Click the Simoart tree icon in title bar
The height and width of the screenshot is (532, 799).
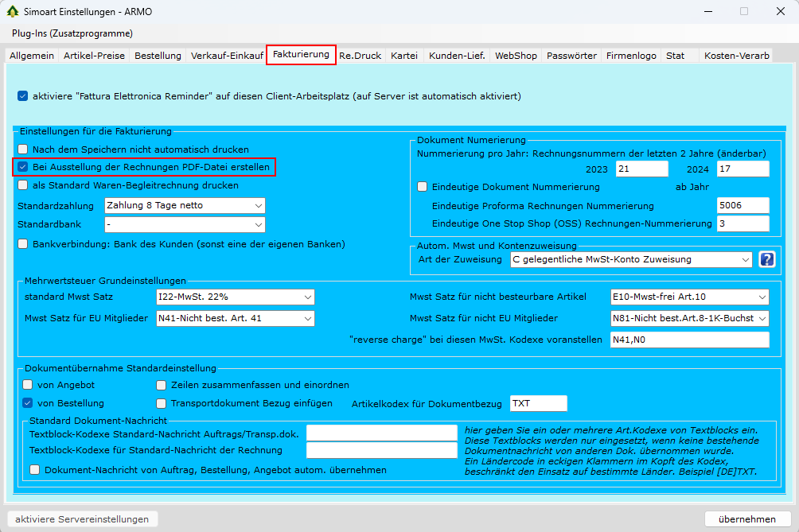[12, 11]
